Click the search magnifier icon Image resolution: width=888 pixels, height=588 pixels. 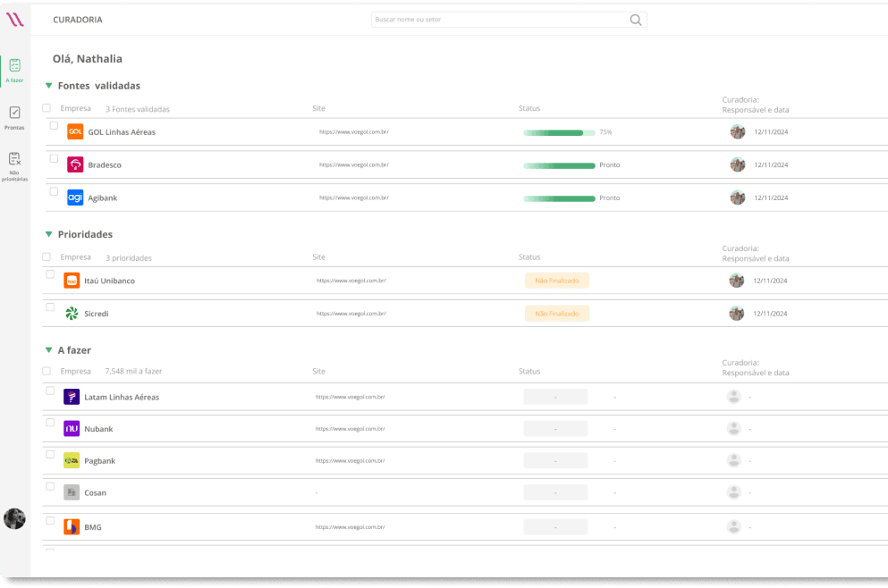coord(635,19)
